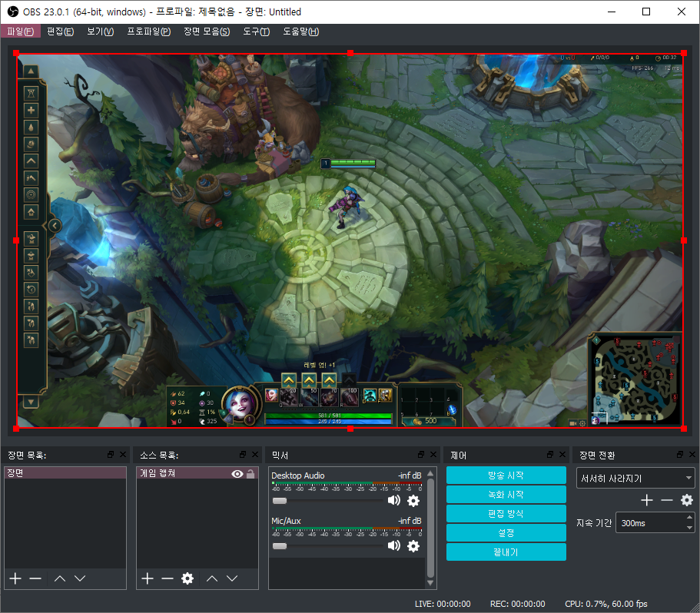Open the 서서히 사라지기 transition dropdown
Screen dimensions: 700x613
click(x=635, y=479)
